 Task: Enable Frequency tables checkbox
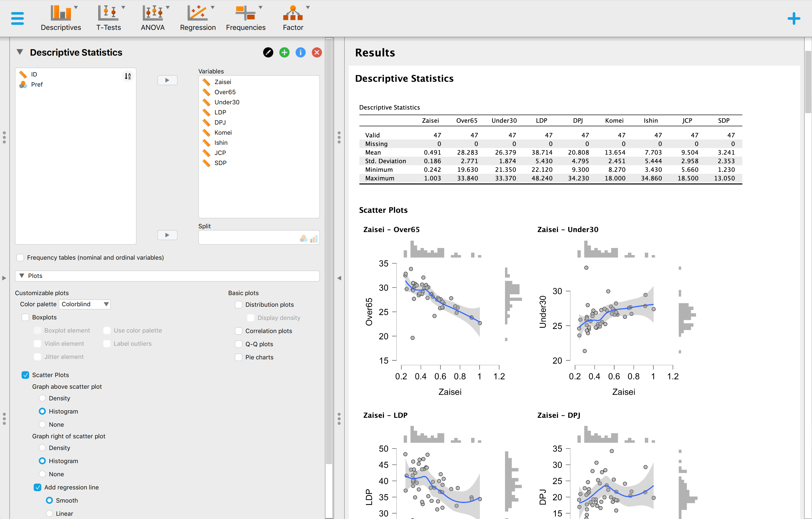20,258
